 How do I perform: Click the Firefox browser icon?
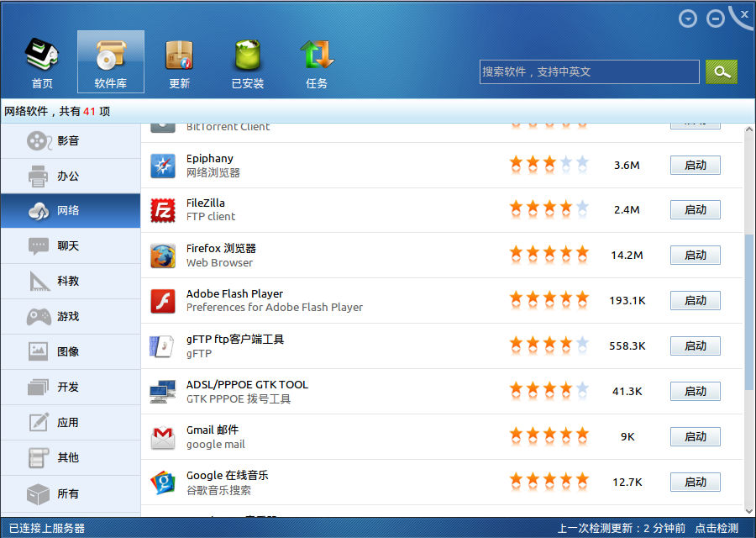(x=163, y=256)
